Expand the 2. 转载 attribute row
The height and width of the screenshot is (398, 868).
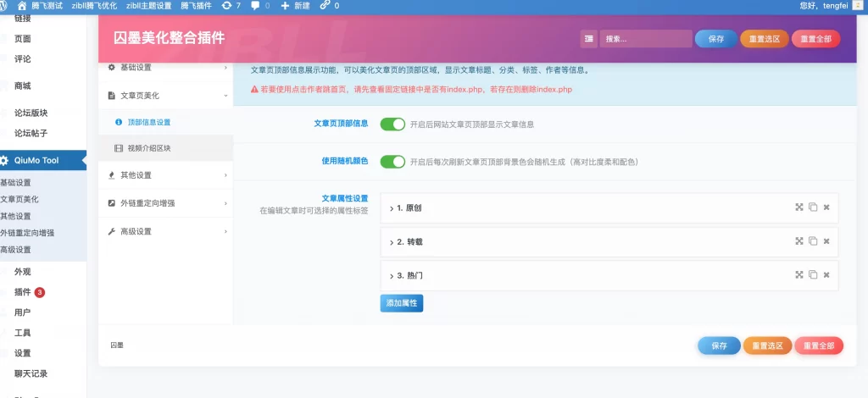609,241
